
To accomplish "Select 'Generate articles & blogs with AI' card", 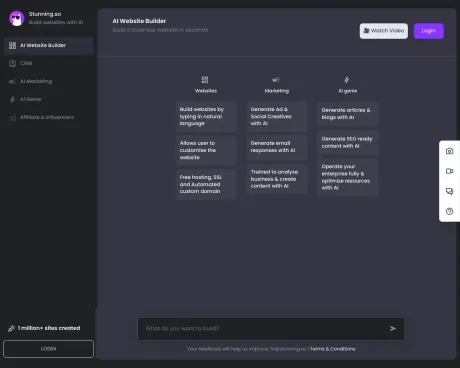I will [x=348, y=114].
